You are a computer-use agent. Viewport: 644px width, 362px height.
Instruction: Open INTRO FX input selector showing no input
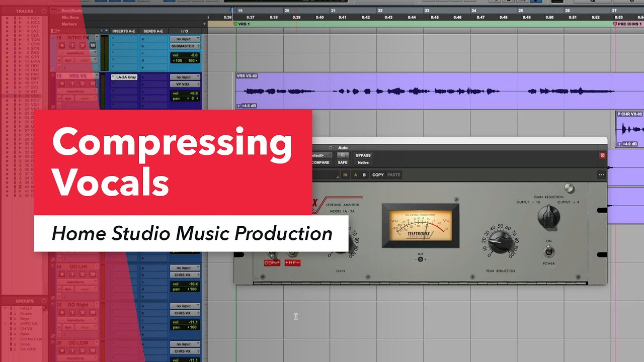[185, 39]
